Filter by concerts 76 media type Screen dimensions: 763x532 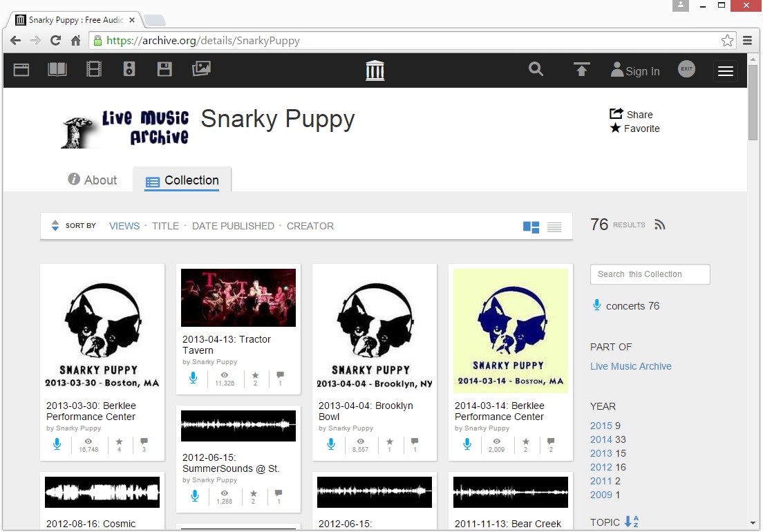tap(625, 306)
